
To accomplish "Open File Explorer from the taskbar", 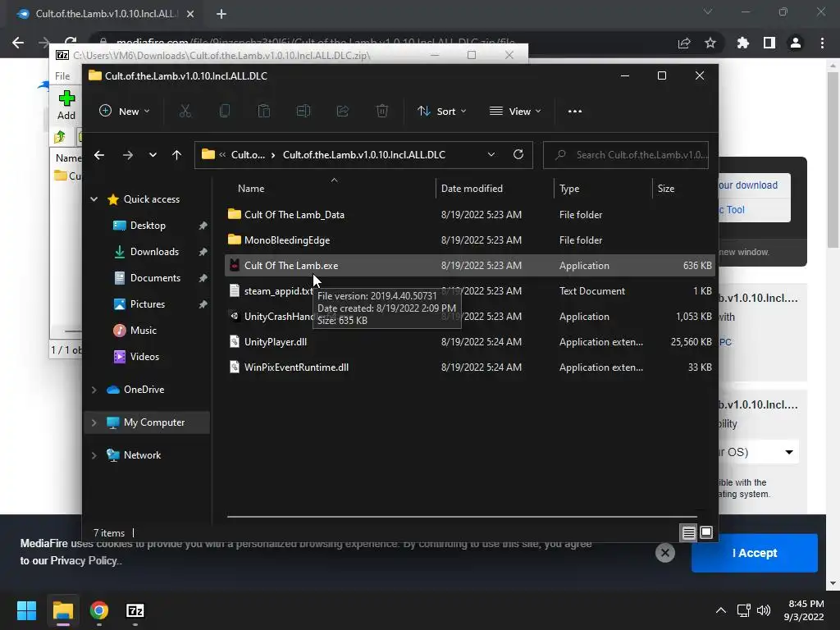I will 62,610.
